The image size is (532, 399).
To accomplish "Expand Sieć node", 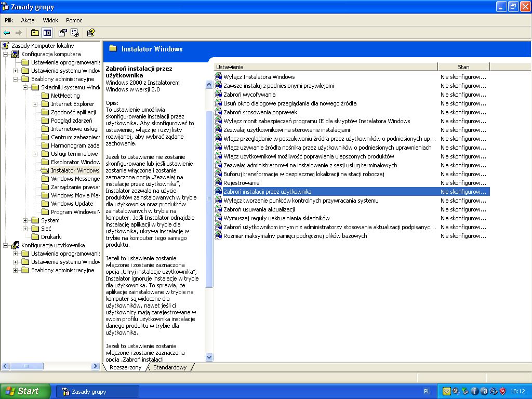I will point(25,229).
